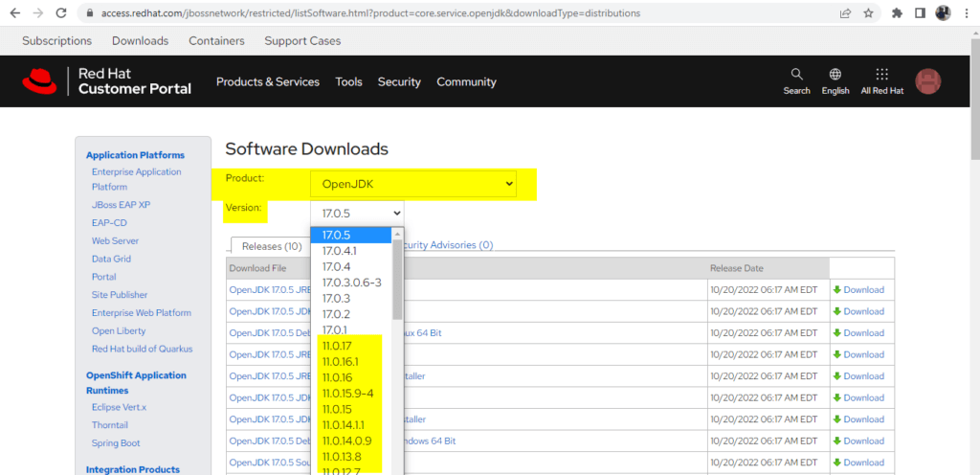Open Web Server sidebar link

[x=115, y=240]
